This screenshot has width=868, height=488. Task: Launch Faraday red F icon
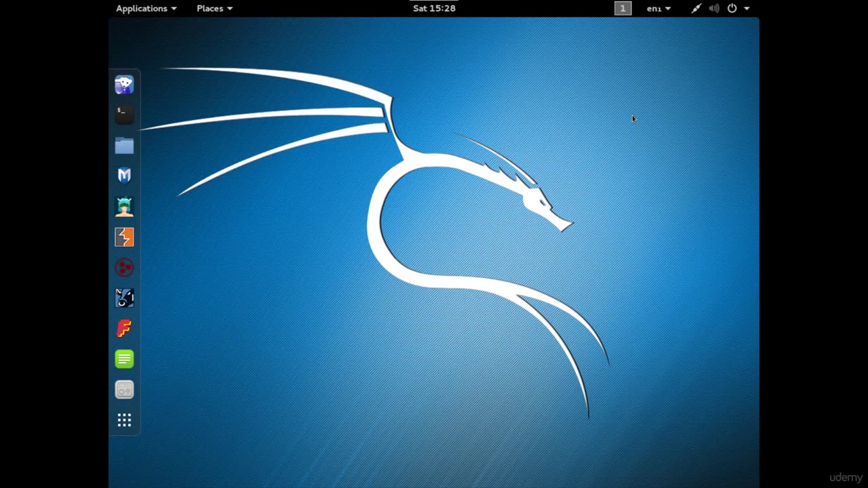[124, 328]
